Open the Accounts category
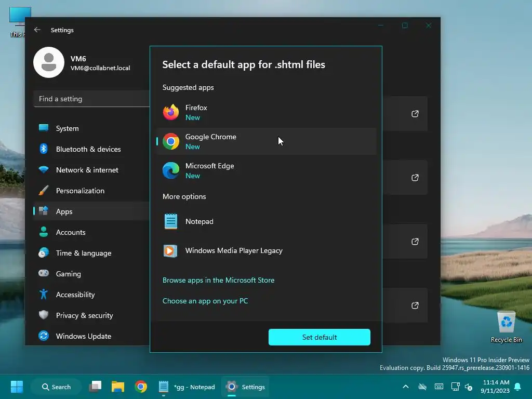 (91, 232)
